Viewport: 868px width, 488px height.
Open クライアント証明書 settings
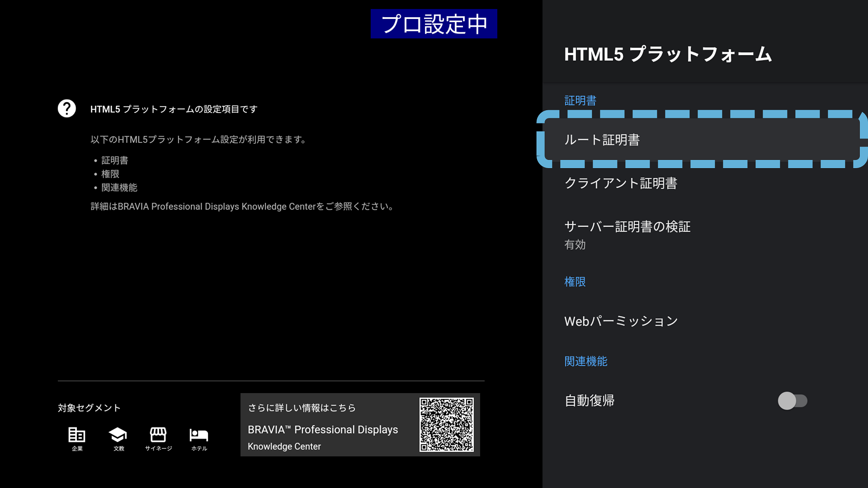621,183
